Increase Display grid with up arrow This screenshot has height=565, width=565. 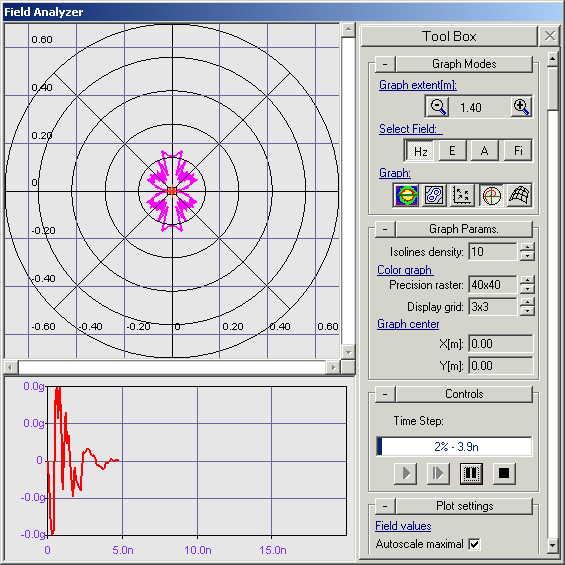tap(528, 302)
